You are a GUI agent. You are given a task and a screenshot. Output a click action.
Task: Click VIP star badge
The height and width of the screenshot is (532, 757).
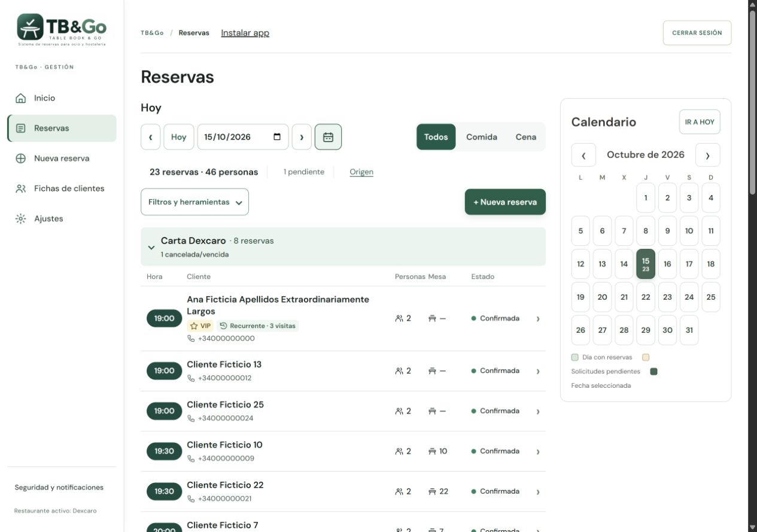click(x=200, y=326)
